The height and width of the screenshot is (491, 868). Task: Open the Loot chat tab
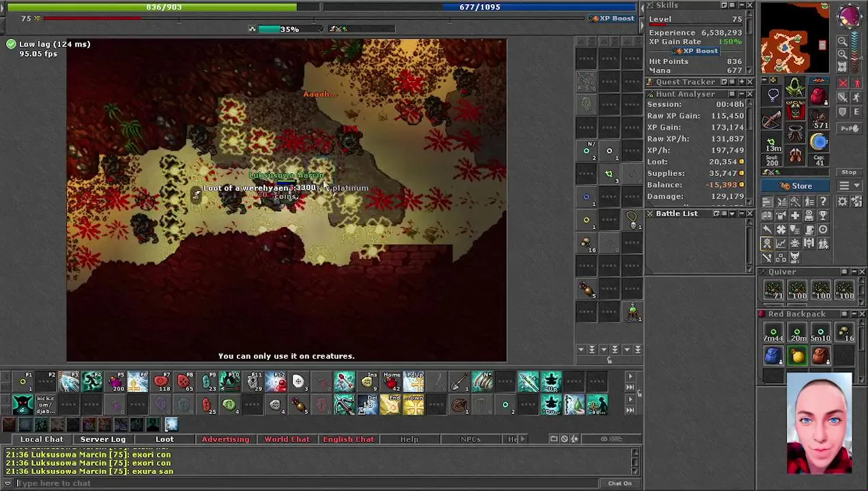pyautogui.click(x=164, y=439)
